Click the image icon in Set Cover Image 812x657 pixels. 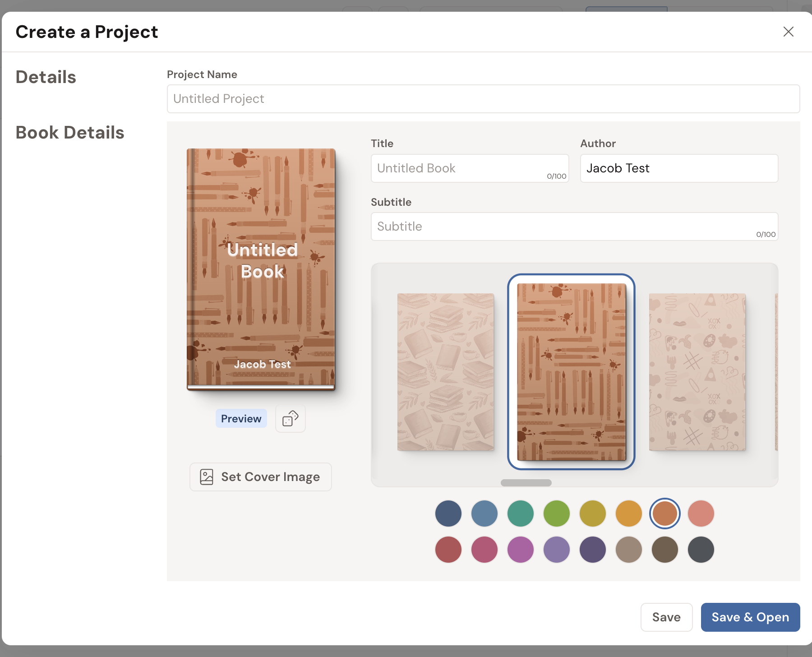tap(207, 477)
